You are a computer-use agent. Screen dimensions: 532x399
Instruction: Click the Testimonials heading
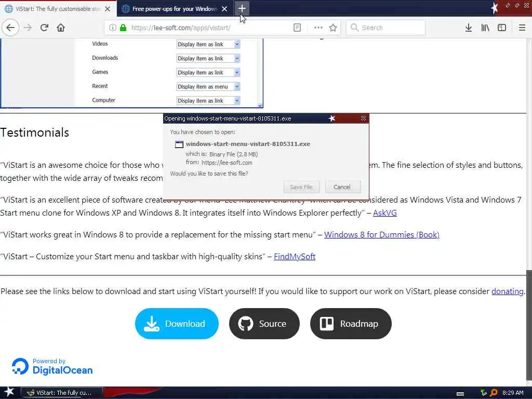35,132
